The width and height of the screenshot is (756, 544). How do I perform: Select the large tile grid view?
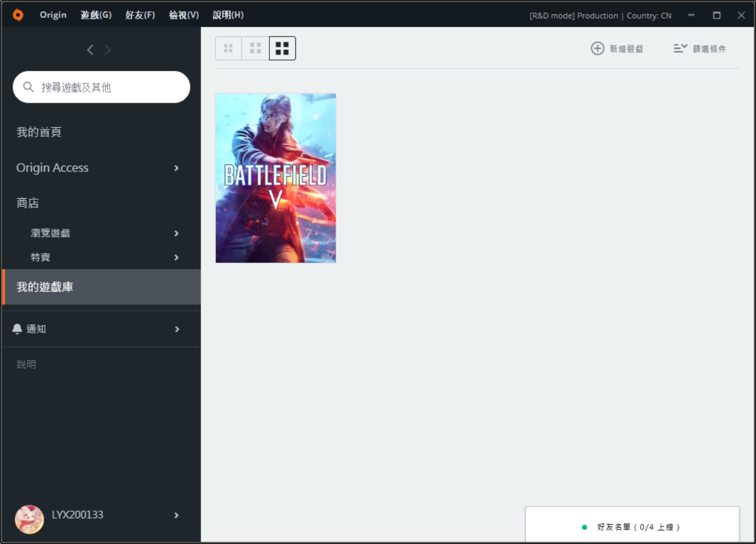pyautogui.click(x=282, y=48)
